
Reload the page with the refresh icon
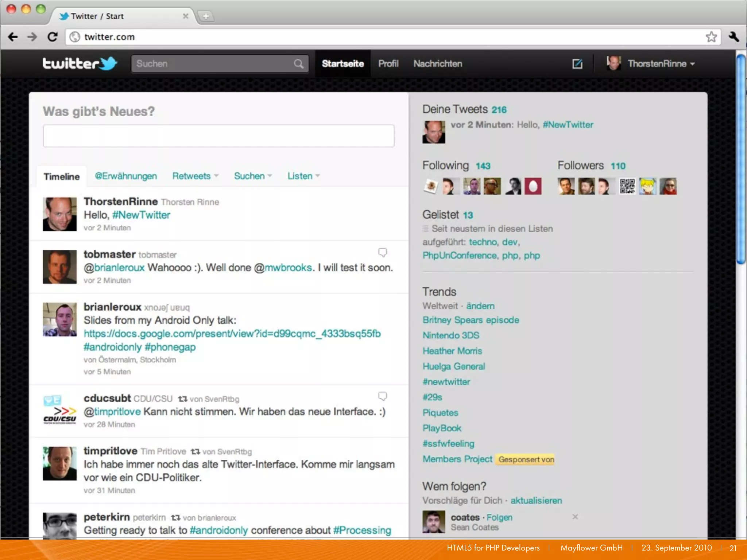tap(53, 37)
